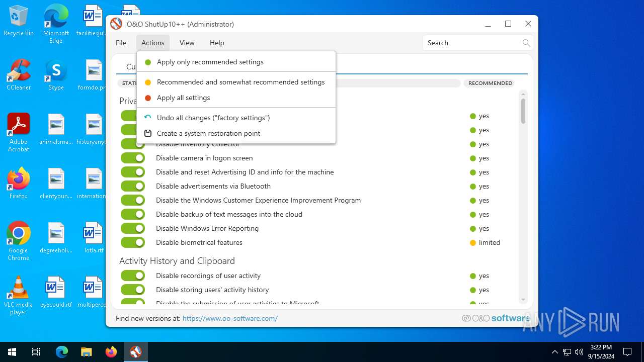Open the historyany image file on desktop
Image resolution: width=644 pixels, height=362 pixels.
click(x=92, y=130)
